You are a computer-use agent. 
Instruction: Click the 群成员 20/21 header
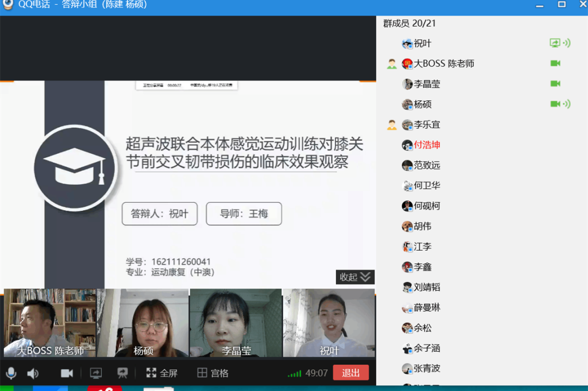[x=409, y=23]
